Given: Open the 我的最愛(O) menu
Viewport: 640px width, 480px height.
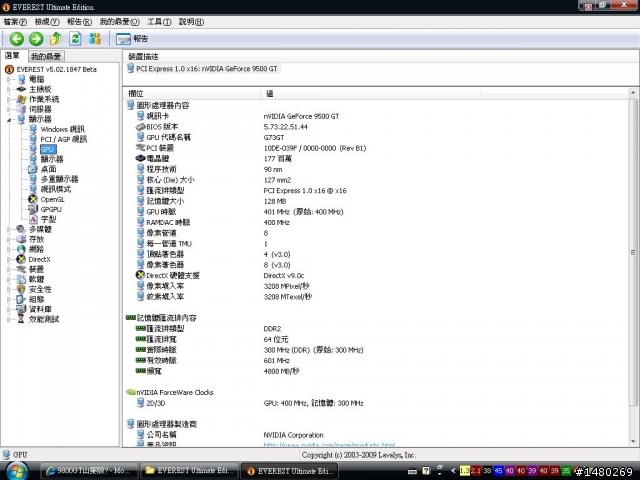Looking at the screenshot, I should (x=120, y=22).
